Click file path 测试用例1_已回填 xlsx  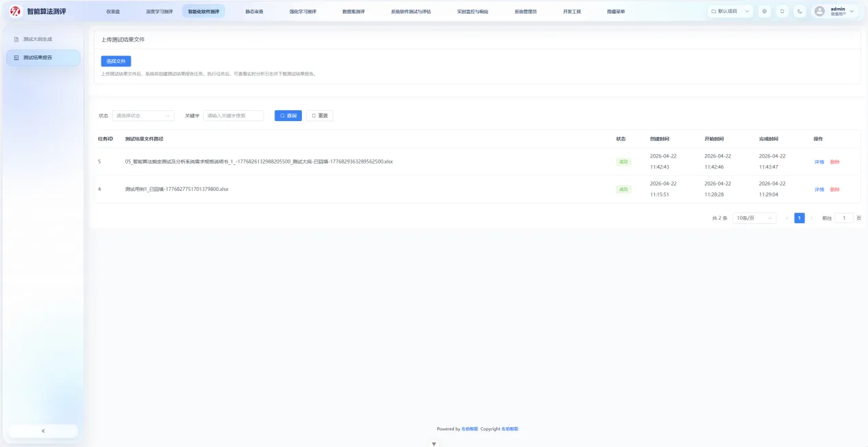click(177, 189)
